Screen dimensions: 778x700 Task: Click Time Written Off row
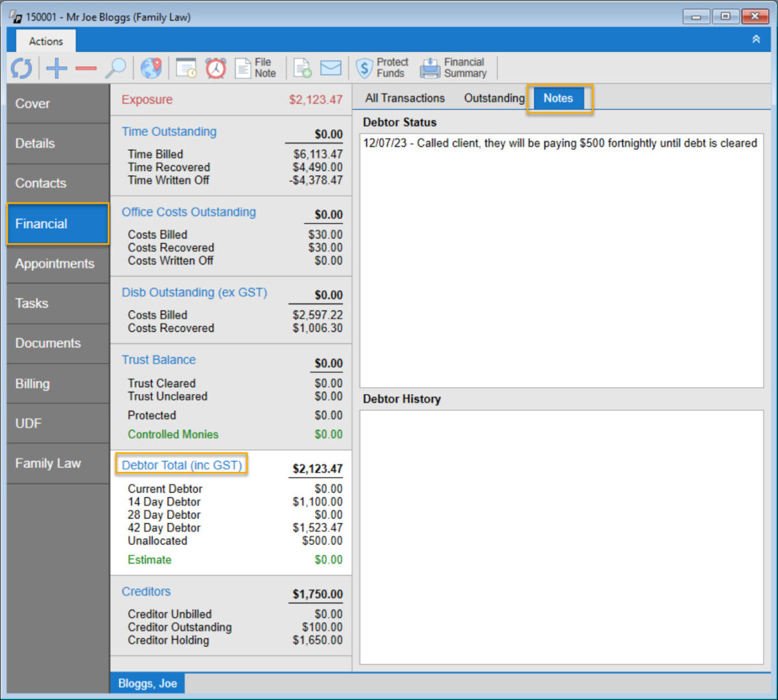[235, 180]
